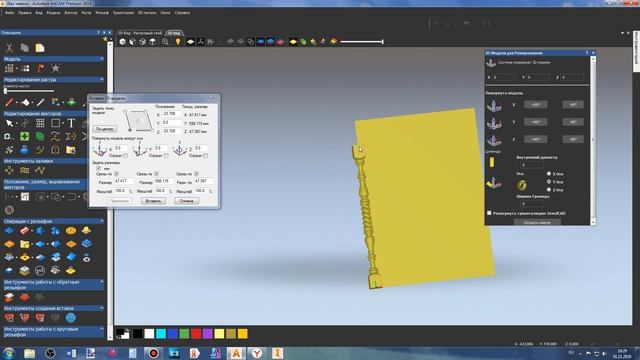The width and height of the screenshot is (640, 360).
Task: Rotate model about X by +90
Action: point(536,104)
